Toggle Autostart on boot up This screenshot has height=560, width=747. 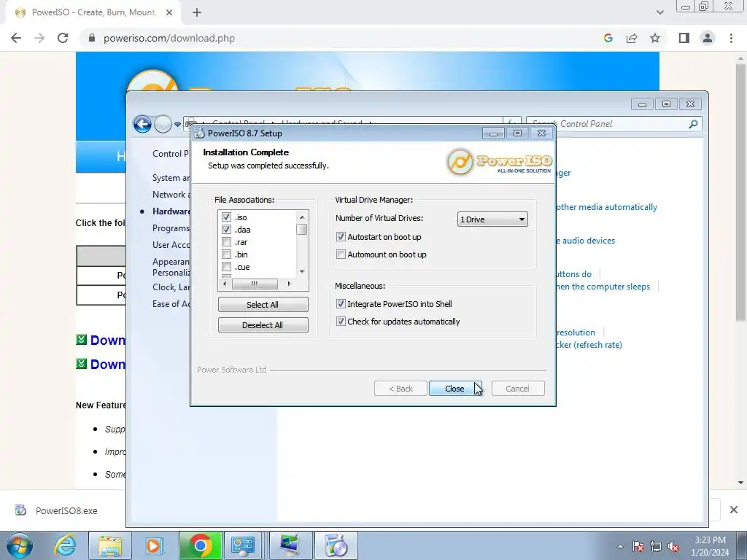pos(341,237)
